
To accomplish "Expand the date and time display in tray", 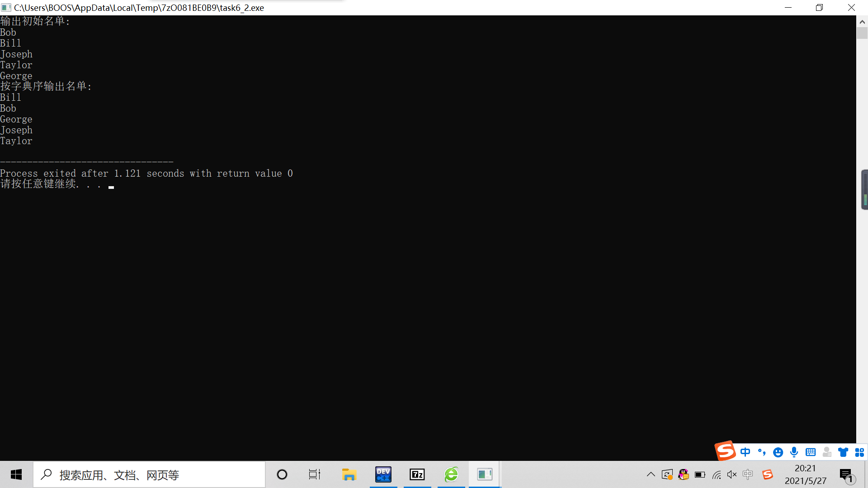I will click(x=806, y=474).
